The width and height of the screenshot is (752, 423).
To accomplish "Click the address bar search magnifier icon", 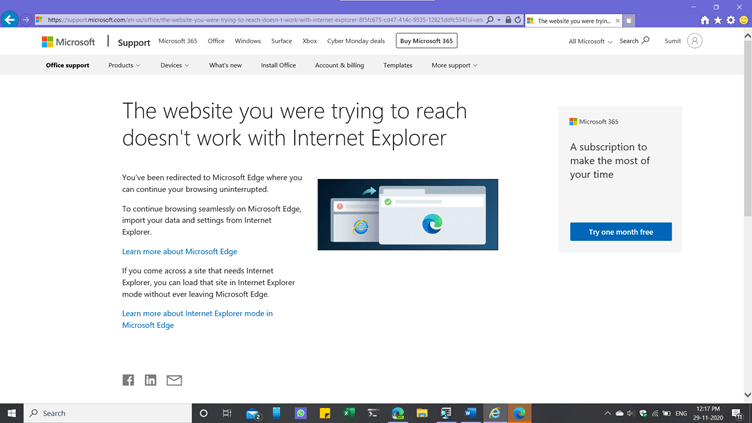I will click(490, 20).
